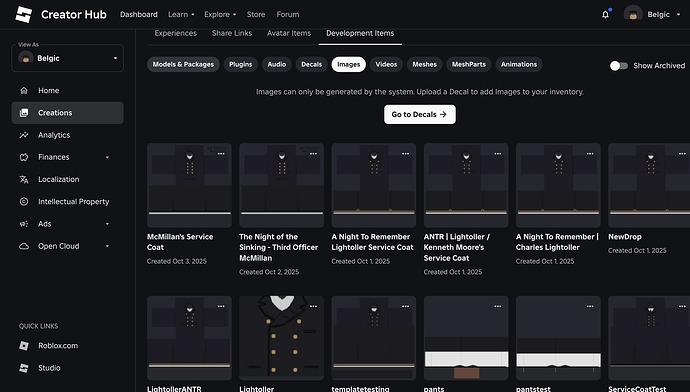Screen dimensions: 690x392
Task: Open options menu for Kenneth Moore's Service Coat
Action: pyautogui.click(x=498, y=154)
